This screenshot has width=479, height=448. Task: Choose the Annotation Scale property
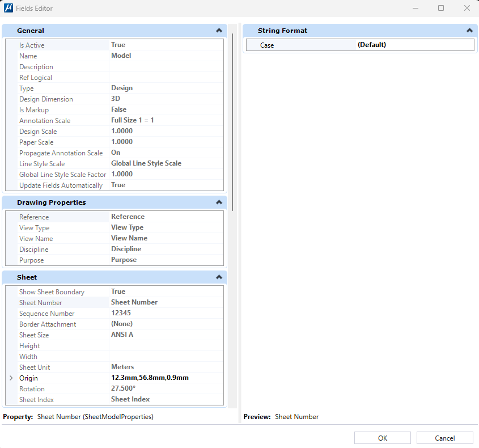pyautogui.click(x=45, y=121)
